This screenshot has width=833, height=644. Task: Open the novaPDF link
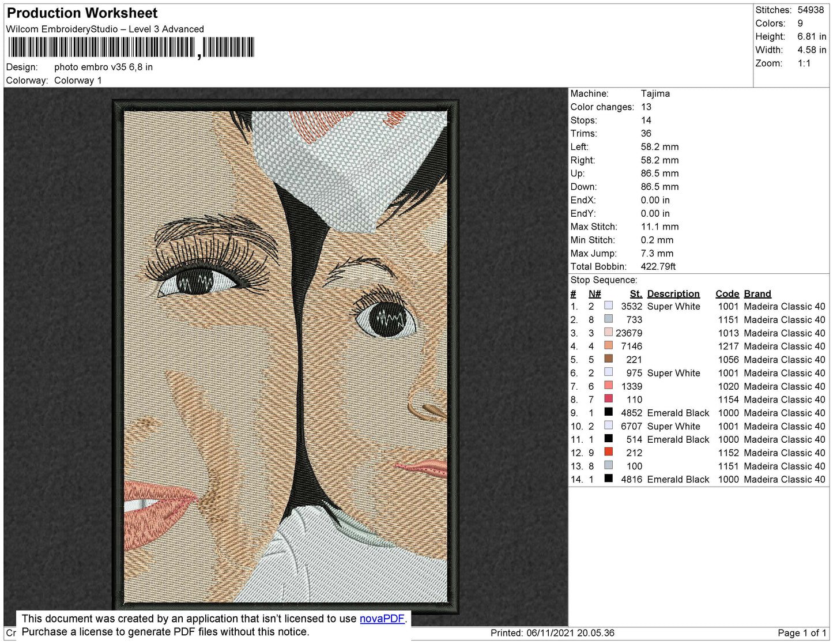pos(382,619)
